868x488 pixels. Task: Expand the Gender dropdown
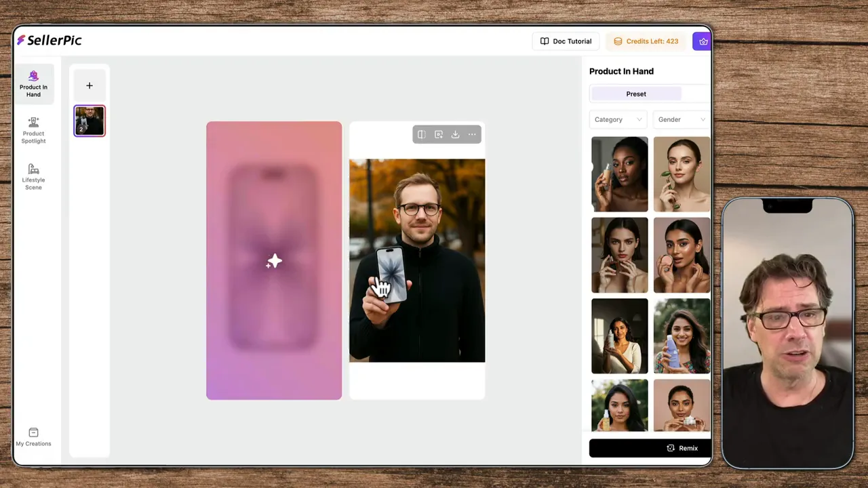[681, 119]
